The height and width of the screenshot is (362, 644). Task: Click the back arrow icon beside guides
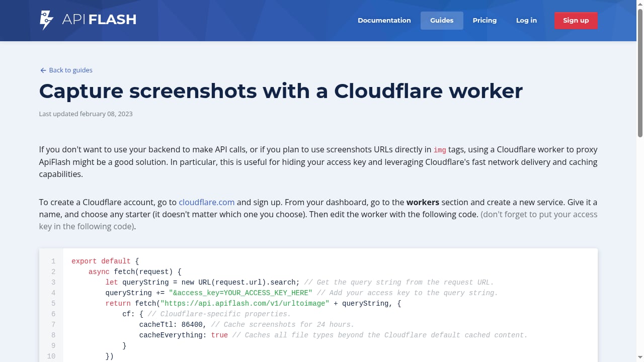[43, 70]
